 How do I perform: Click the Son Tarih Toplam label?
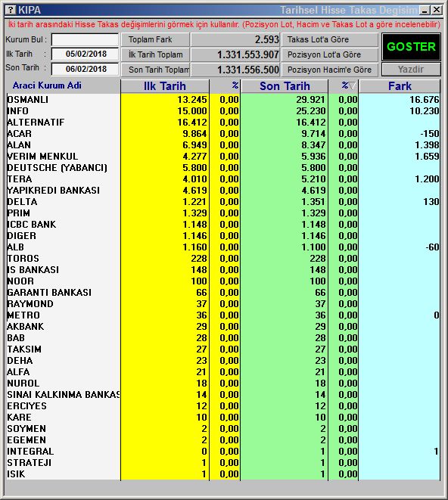pos(155,70)
